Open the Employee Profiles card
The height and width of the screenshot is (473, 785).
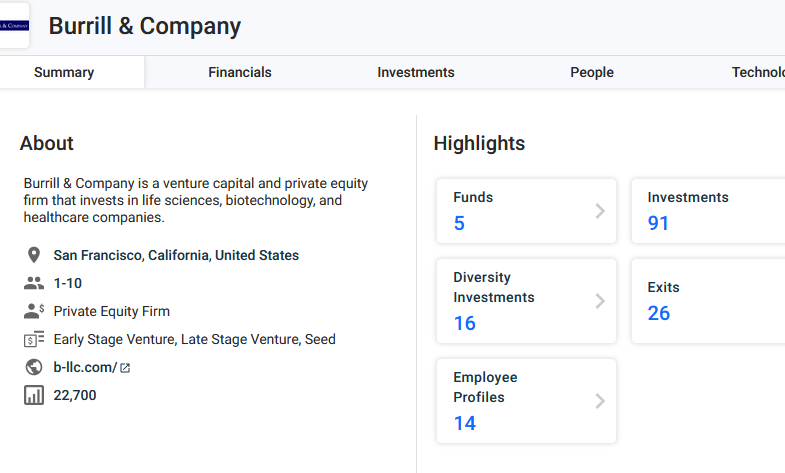526,401
